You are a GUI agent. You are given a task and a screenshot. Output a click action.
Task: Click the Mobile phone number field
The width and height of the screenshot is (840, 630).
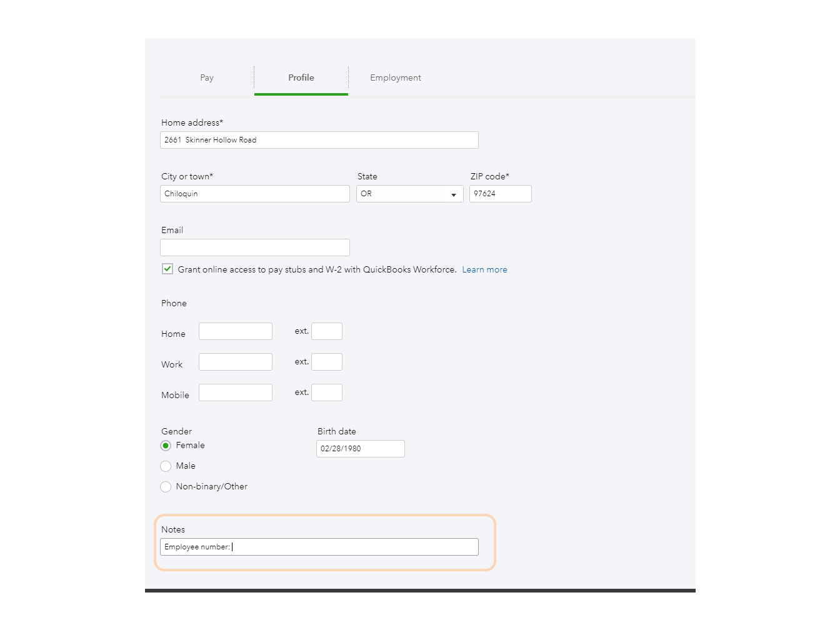(x=235, y=392)
